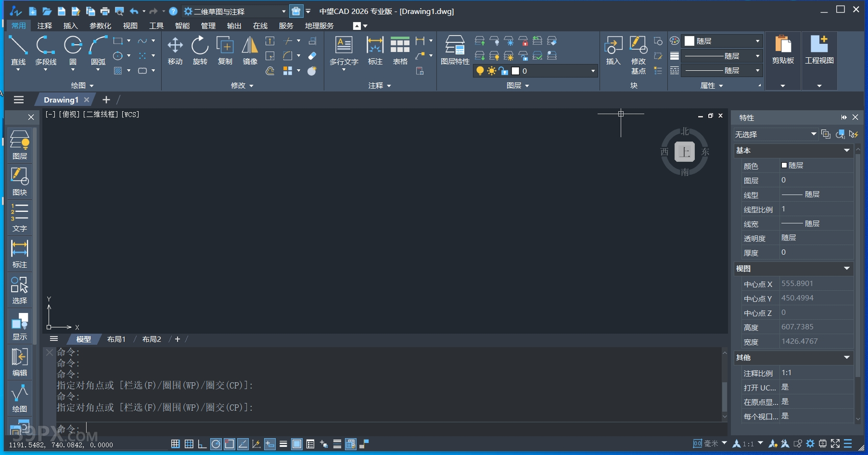This screenshot has width=868, height=455.
Task: Activate the 旋转 (Rotate) tool
Action: click(x=200, y=51)
